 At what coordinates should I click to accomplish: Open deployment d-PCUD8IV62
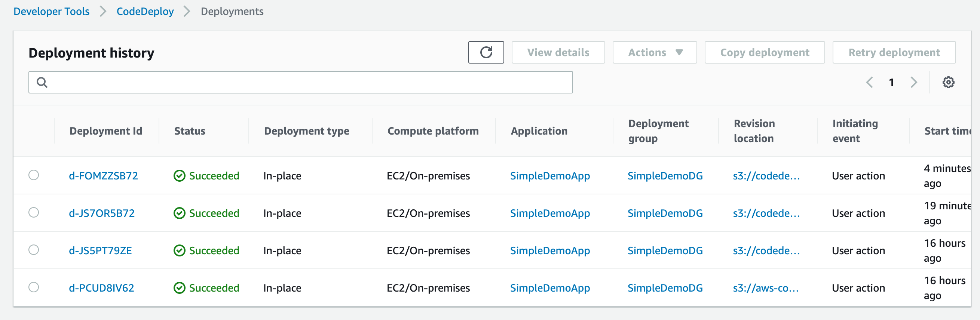(101, 288)
